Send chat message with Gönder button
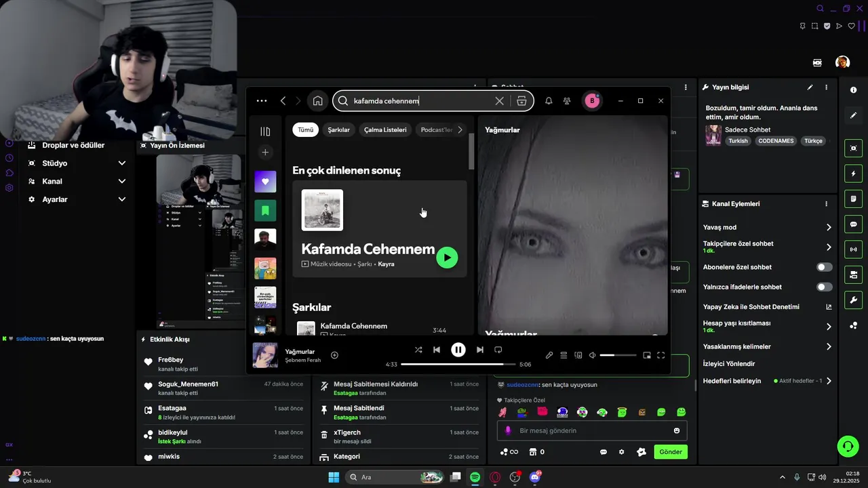 pos(671,452)
